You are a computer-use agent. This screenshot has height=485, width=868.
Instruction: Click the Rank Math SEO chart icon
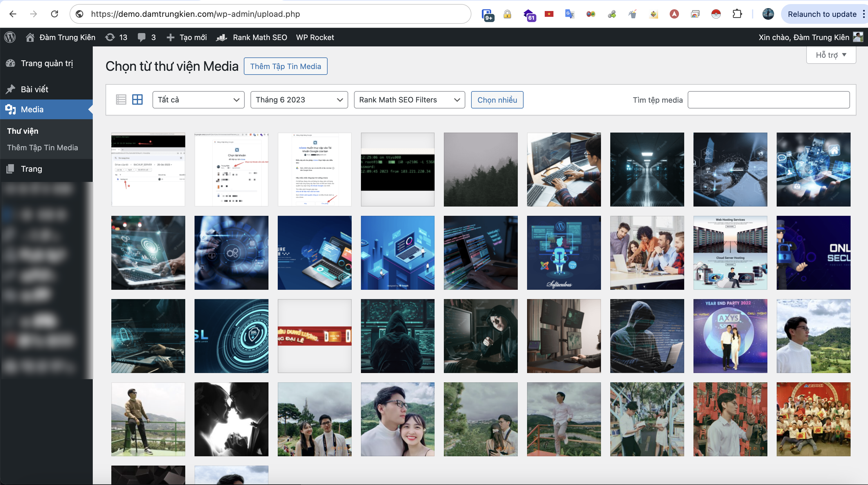(221, 37)
